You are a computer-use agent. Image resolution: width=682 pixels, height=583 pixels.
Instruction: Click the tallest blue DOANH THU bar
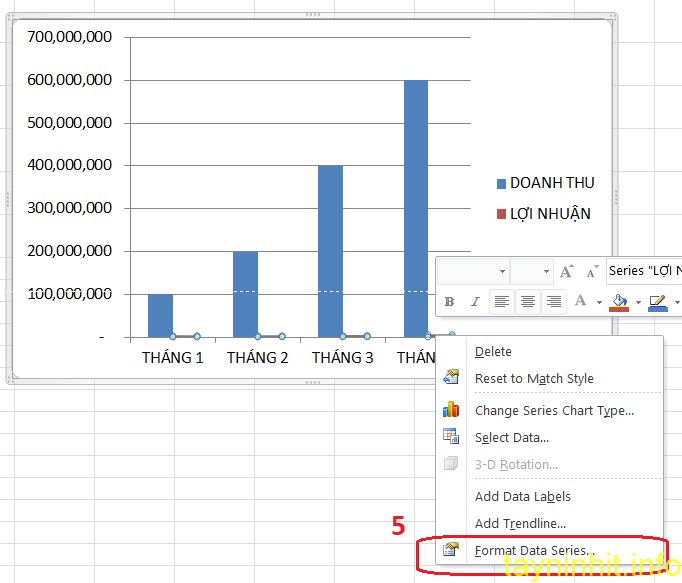point(415,200)
